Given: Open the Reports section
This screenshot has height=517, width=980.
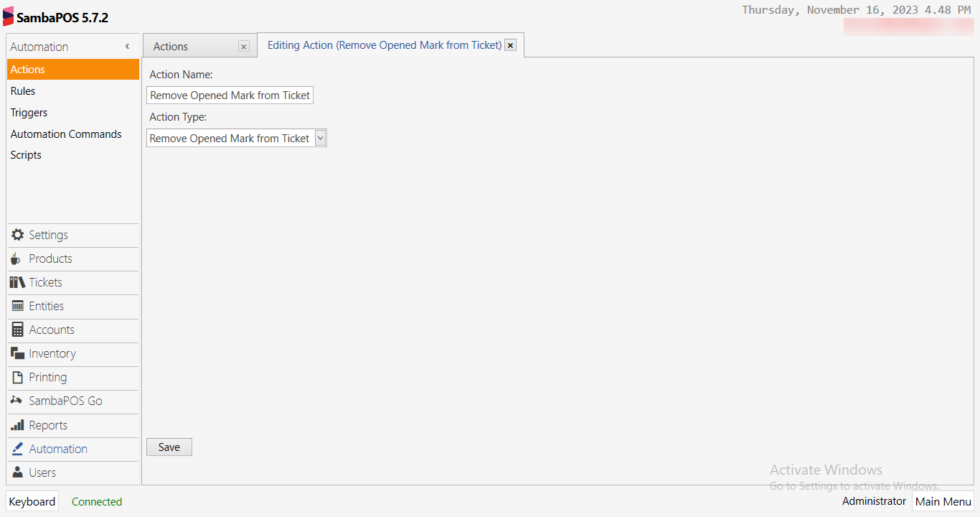Looking at the screenshot, I should (x=47, y=424).
